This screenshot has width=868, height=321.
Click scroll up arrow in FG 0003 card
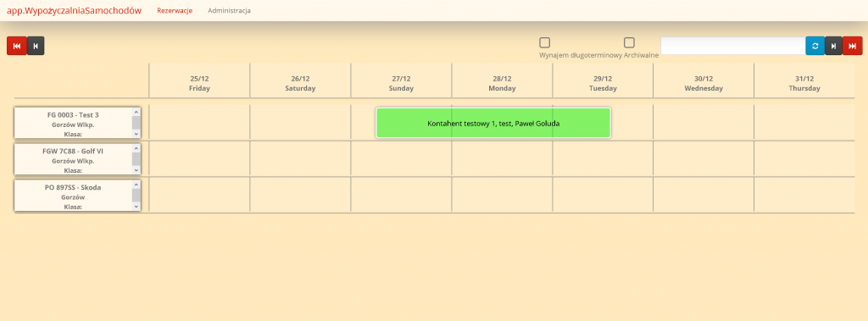tap(136, 113)
